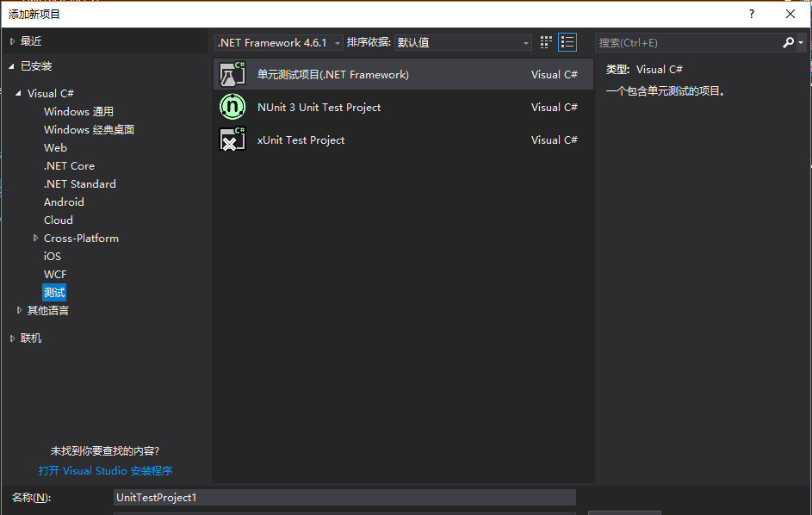Click the 联机 label

[x=31, y=338]
